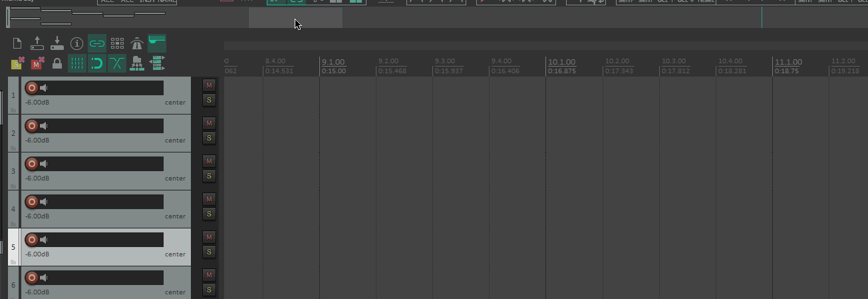Click the unmute-all M icon with X
Screen dimensions: 868x299
[x=37, y=63]
